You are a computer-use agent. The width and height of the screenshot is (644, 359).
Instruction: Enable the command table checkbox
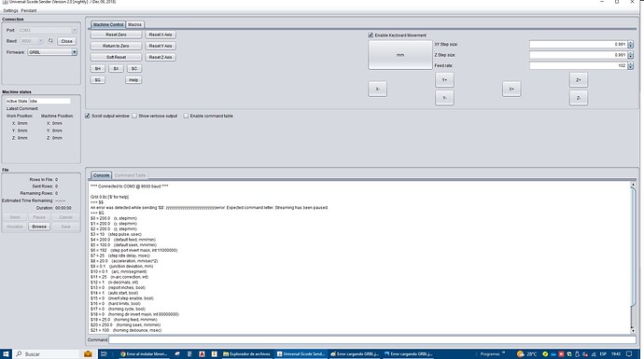(186, 117)
